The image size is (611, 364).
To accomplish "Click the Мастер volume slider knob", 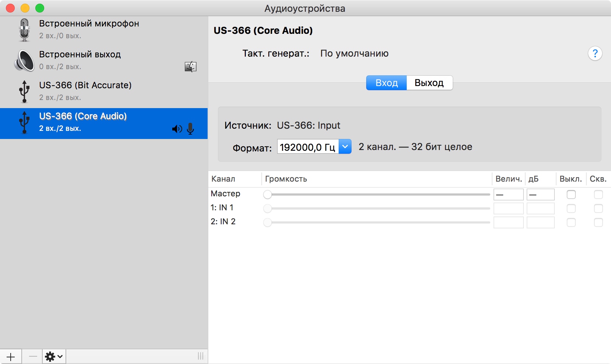I will click(268, 195).
